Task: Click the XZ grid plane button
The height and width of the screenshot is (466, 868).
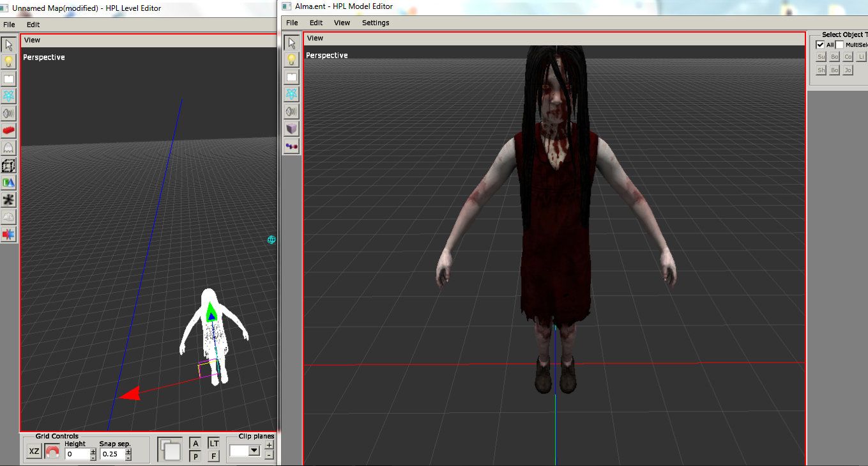Action: click(34, 452)
